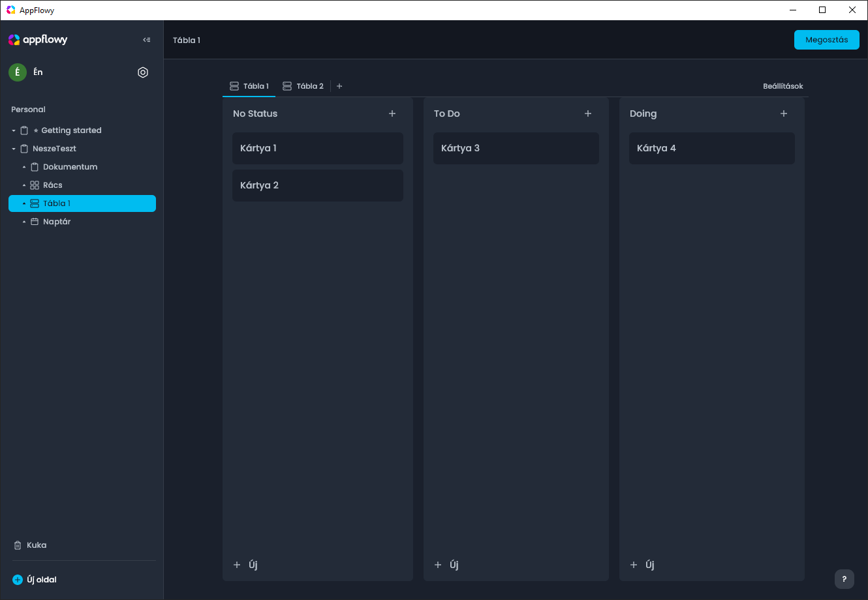Click the Personal workspace label
This screenshot has width=868, height=600.
[29, 110]
